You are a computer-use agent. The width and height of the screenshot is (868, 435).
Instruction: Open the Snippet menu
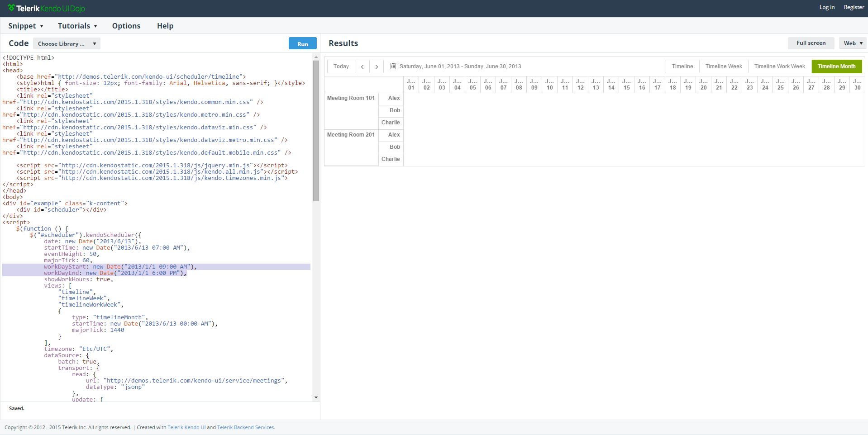pos(26,26)
